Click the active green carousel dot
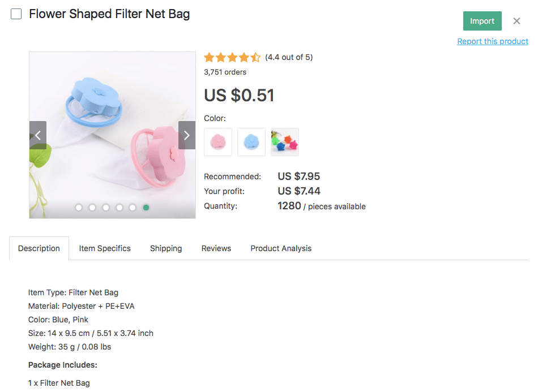The image size is (538, 392). tap(146, 208)
